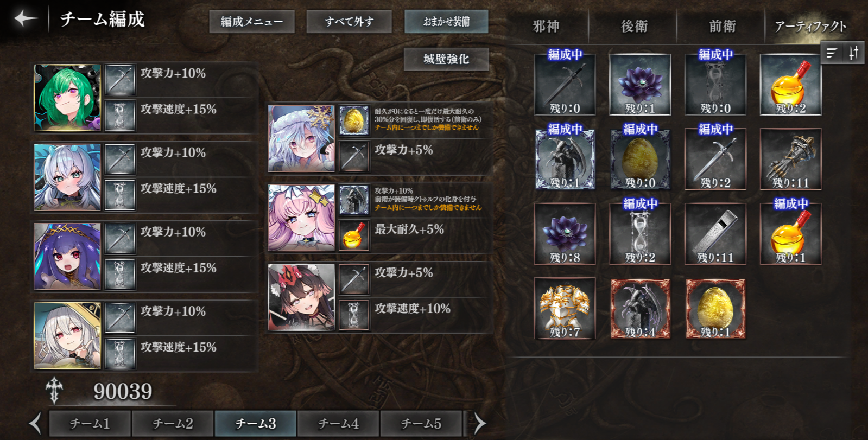Click sword slot of green-haired character

click(x=119, y=80)
